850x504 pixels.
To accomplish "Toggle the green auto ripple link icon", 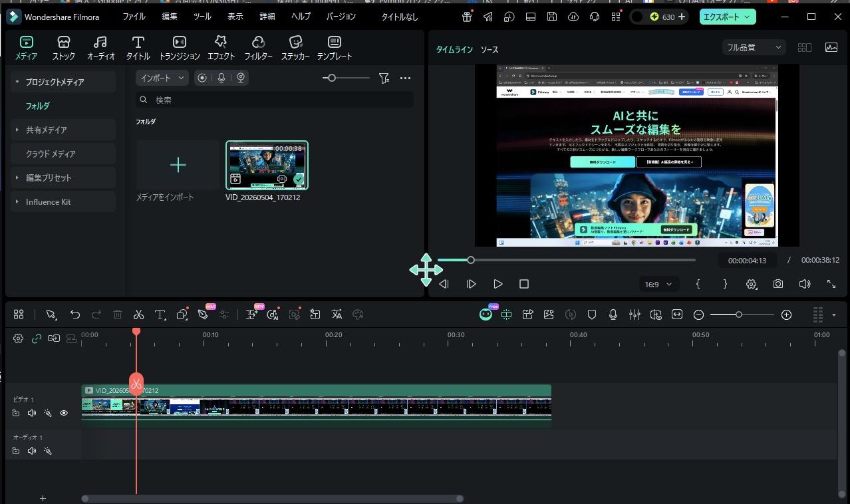I will [37, 338].
